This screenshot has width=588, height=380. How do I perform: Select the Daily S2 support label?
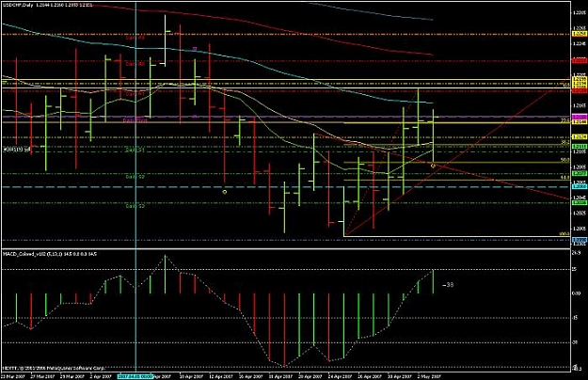[x=135, y=176]
